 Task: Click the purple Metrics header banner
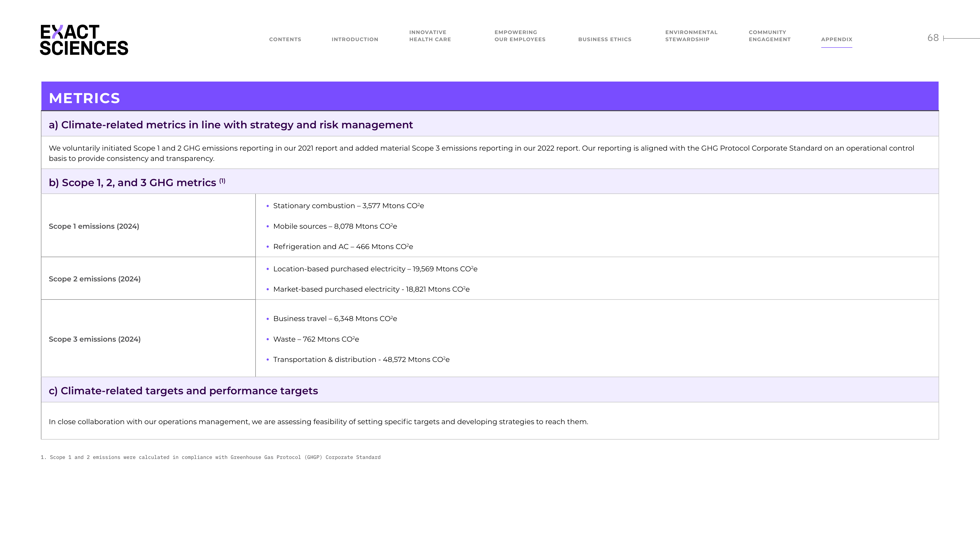click(x=490, y=96)
